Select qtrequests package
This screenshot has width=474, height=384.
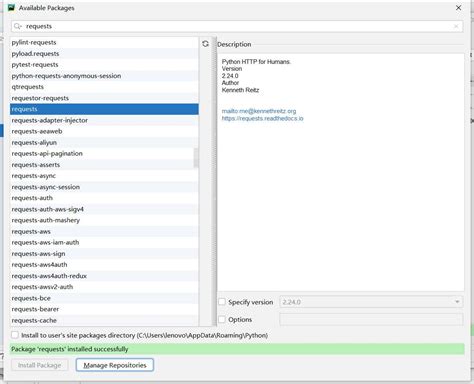pos(104,87)
